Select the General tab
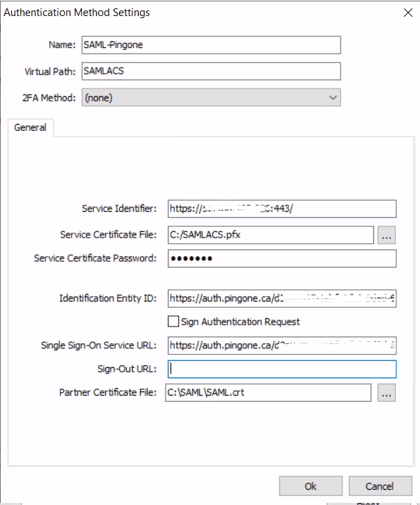Image resolution: width=420 pixels, height=505 pixels. [30, 127]
